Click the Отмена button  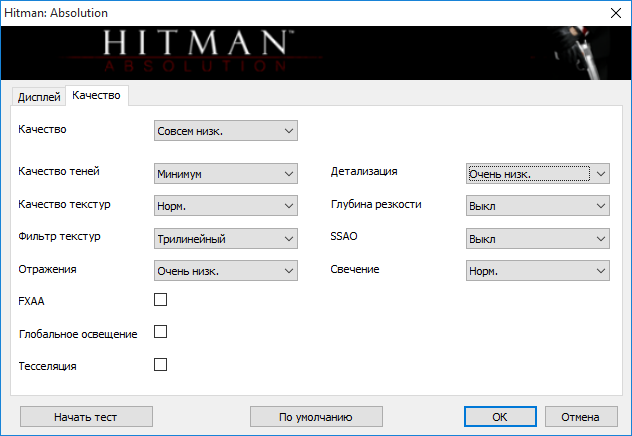pos(581,417)
